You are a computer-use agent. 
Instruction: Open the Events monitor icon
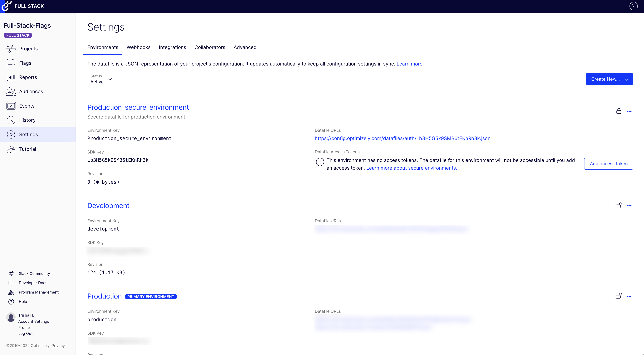pyautogui.click(x=11, y=106)
